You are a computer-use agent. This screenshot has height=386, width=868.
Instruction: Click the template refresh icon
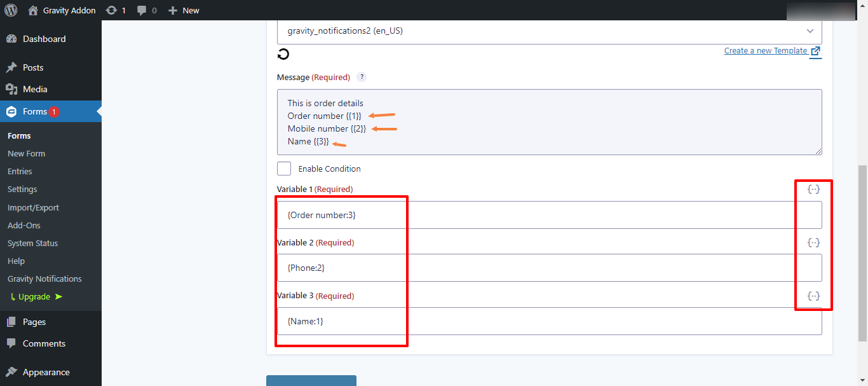(x=283, y=54)
